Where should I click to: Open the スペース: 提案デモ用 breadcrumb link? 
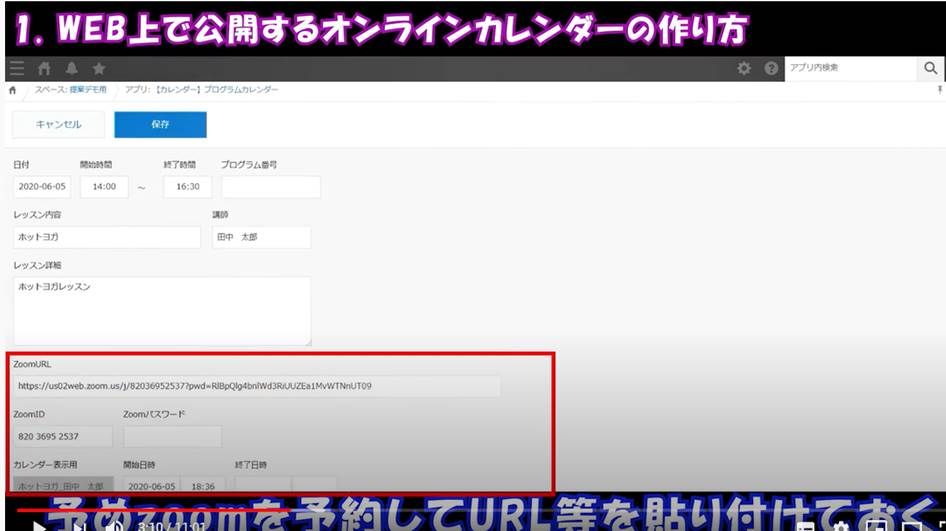tap(71, 89)
